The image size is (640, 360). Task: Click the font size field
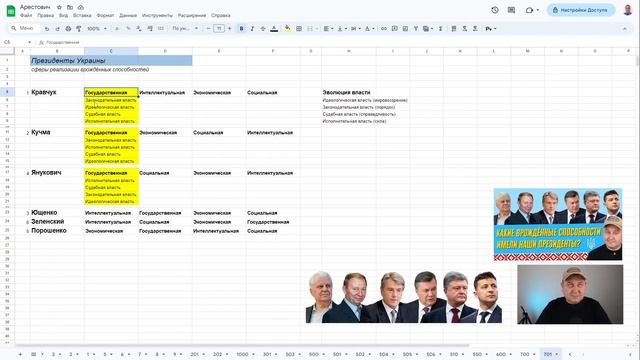[219, 29]
